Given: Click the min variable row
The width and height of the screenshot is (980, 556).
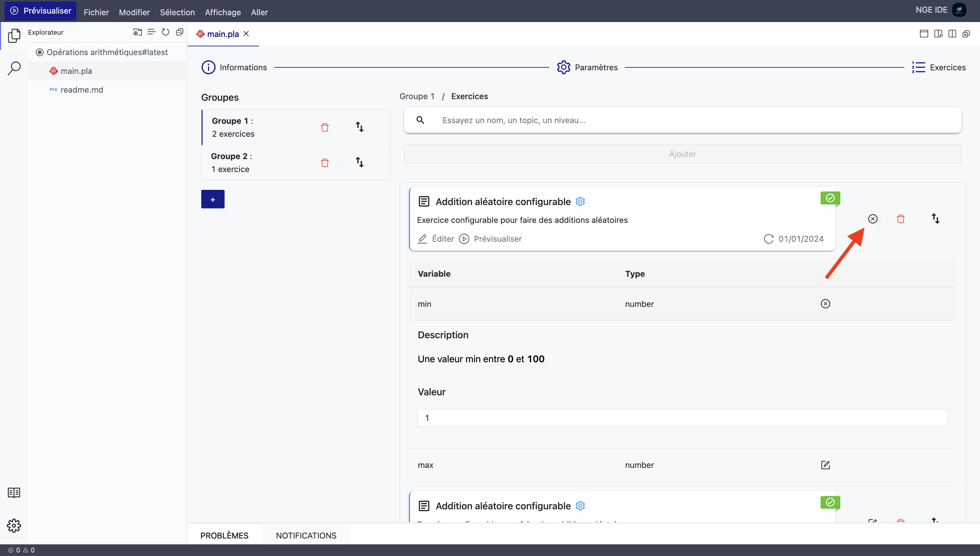Looking at the screenshot, I should tap(682, 304).
